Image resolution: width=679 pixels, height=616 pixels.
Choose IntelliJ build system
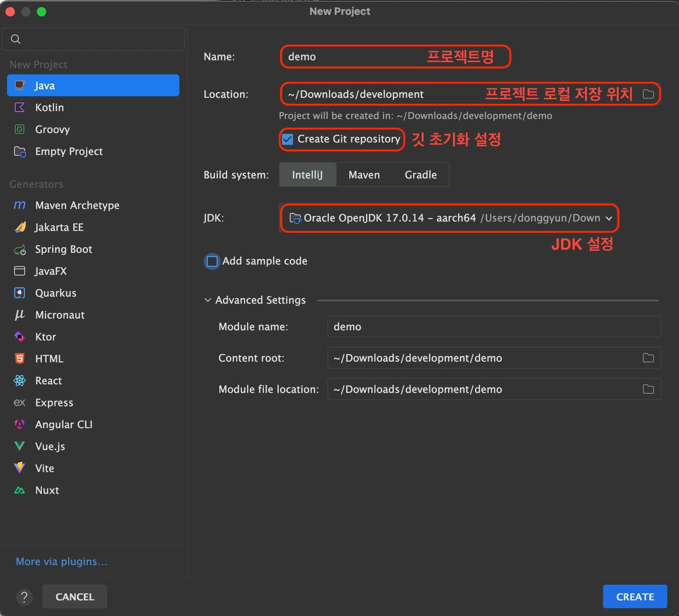(x=307, y=175)
